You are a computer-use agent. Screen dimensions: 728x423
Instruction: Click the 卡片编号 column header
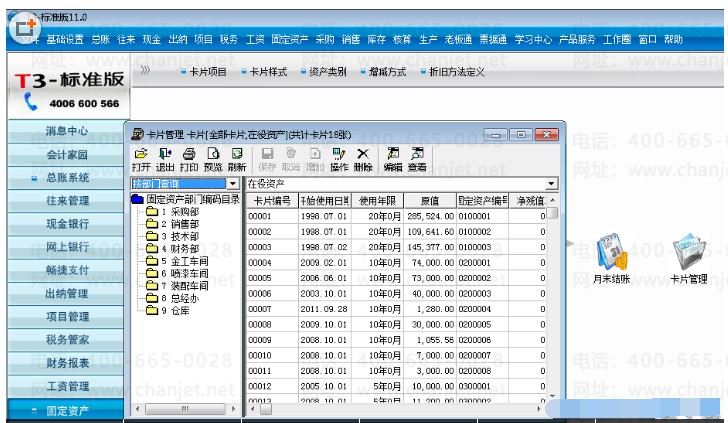click(272, 201)
